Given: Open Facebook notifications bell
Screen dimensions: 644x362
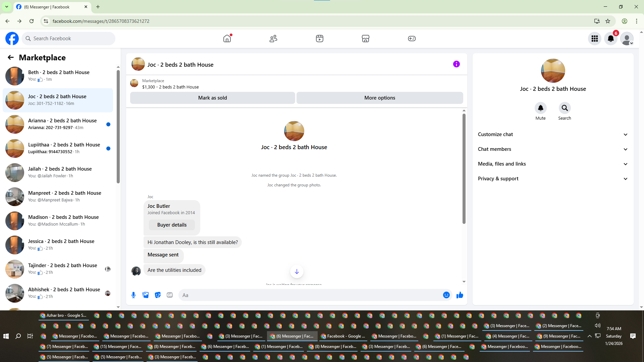Looking at the screenshot, I should 611,39.
